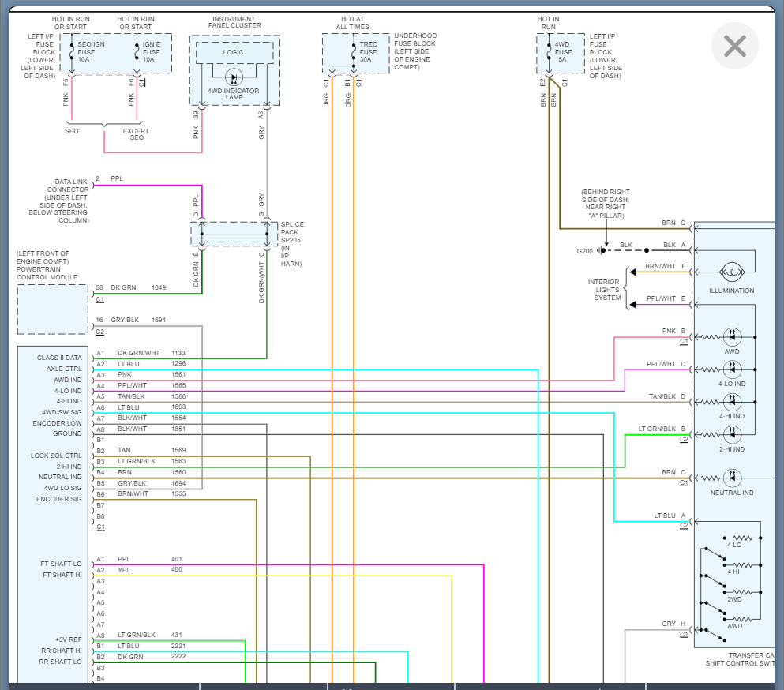
Task: Select the Neutral IND LED symbol
Action: click(x=732, y=478)
